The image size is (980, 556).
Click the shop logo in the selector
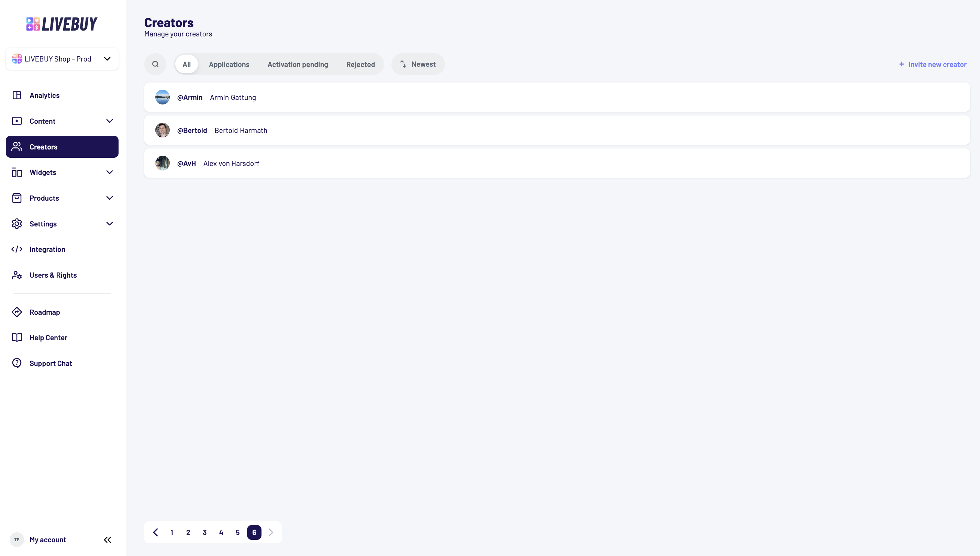(17, 59)
